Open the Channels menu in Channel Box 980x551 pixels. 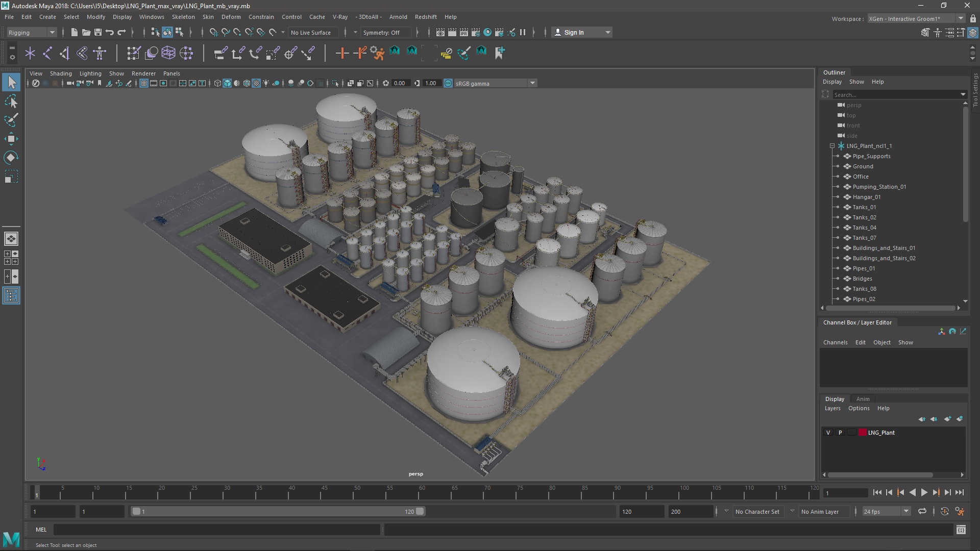click(x=835, y=342)
